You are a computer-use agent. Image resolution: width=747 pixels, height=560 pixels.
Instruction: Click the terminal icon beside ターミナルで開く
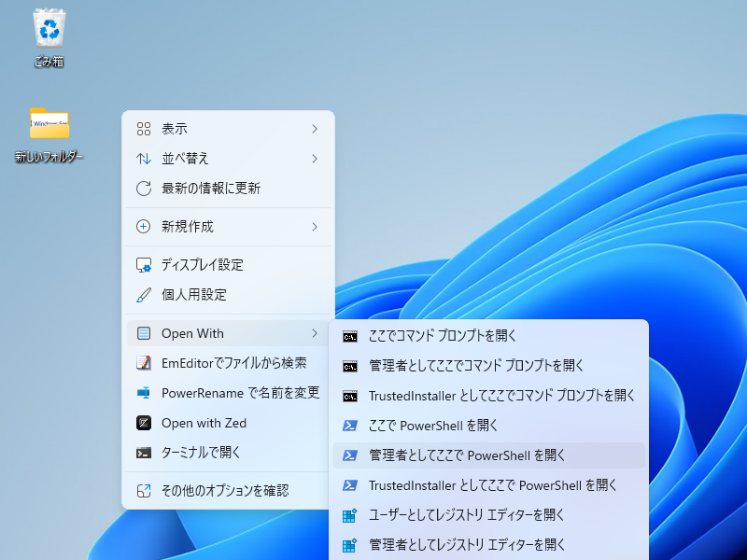click(144, 453)
